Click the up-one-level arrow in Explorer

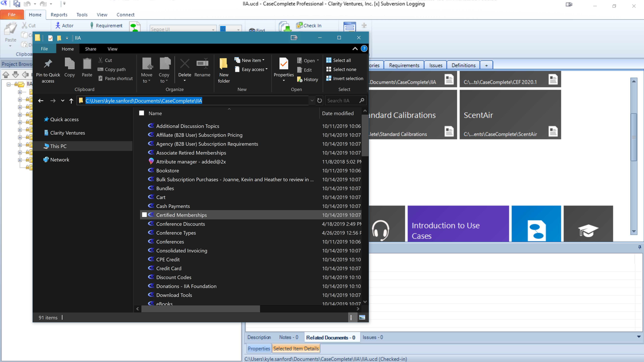click(71, 101)
